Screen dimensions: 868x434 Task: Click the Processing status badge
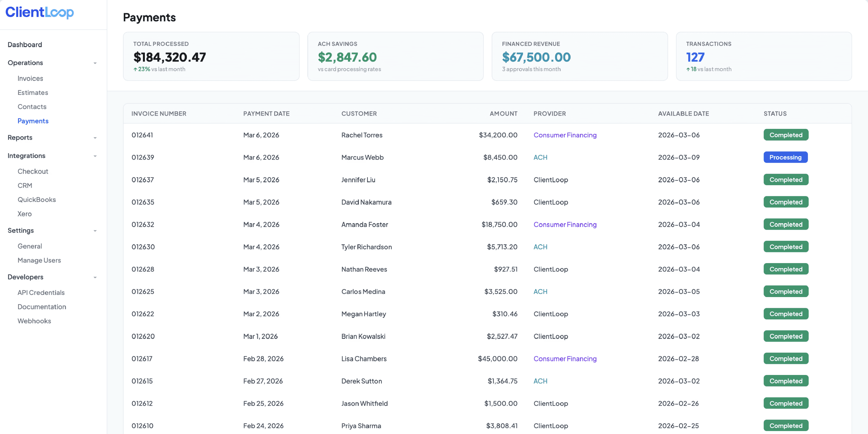click(x=785, y=157)
